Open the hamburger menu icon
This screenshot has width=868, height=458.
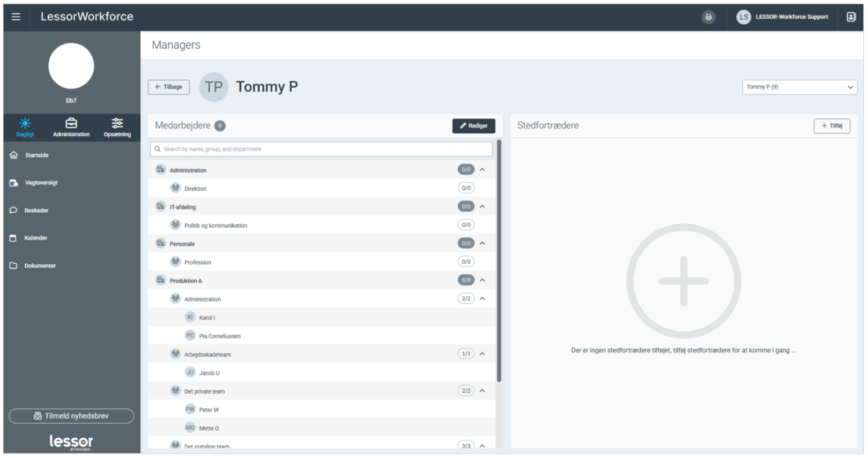tap(16, 17)
